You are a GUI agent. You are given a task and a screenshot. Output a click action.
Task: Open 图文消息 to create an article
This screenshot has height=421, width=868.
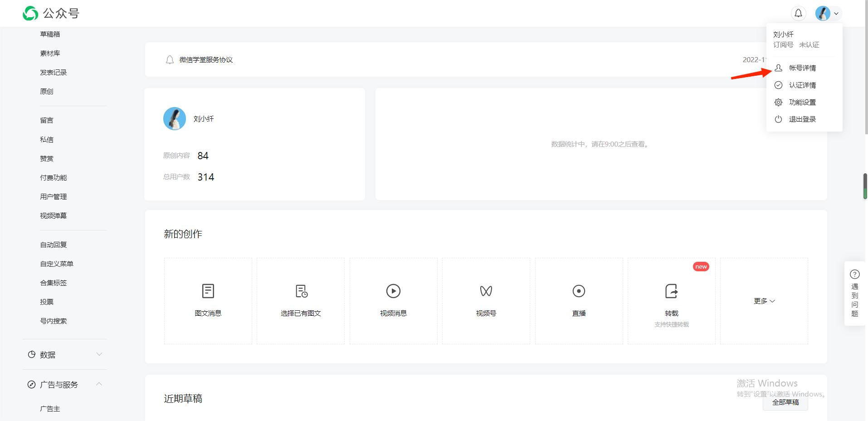(208, 300)
